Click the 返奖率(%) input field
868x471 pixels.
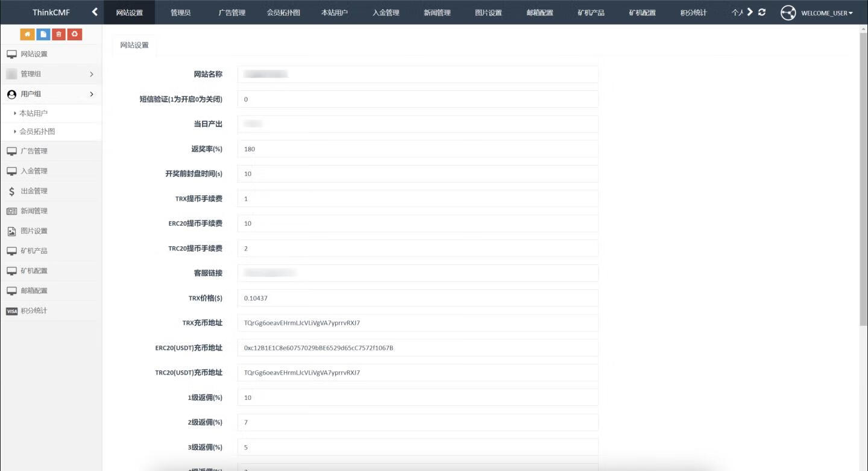[x=417, y=149]
